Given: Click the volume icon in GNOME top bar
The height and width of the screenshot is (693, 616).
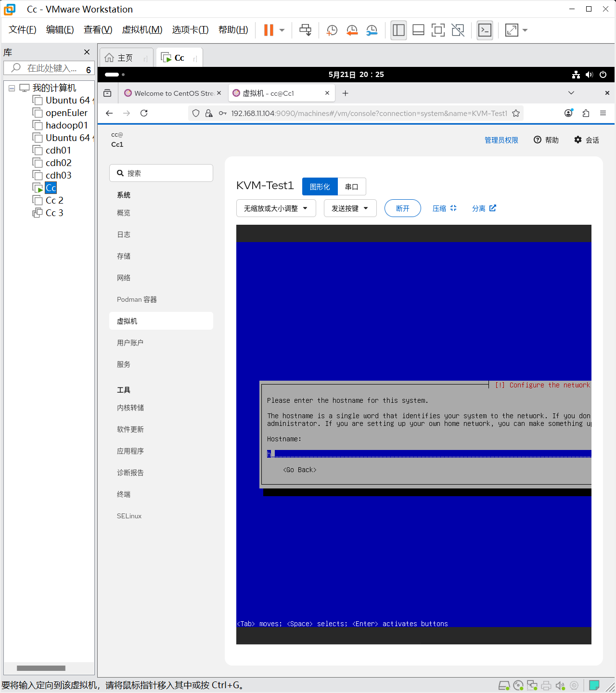Looking at the screenshot, I should pos(589,75).
